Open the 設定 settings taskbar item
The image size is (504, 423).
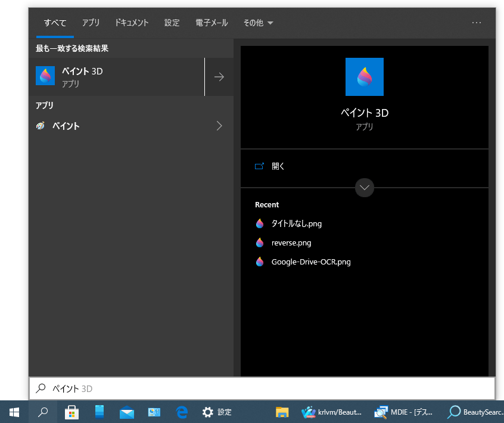pos(217,412)
